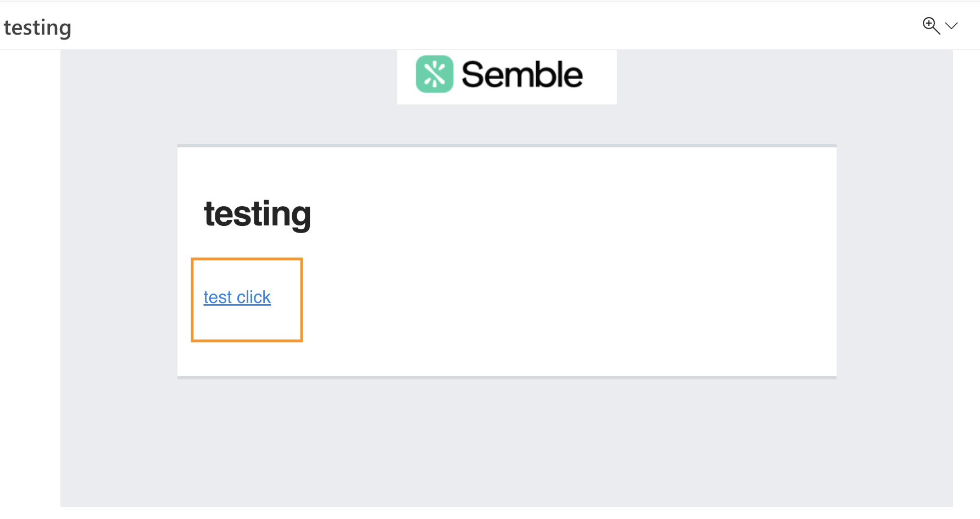Click the Semble wordmark text
Image resolution: width=980 pixels, height=519 pixels.
coord(522,75)
